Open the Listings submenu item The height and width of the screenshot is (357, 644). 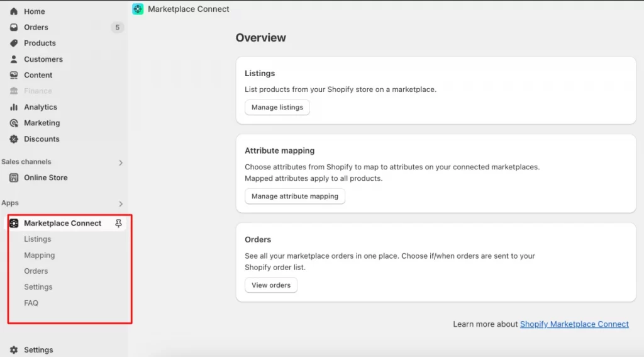pos(37,239)
